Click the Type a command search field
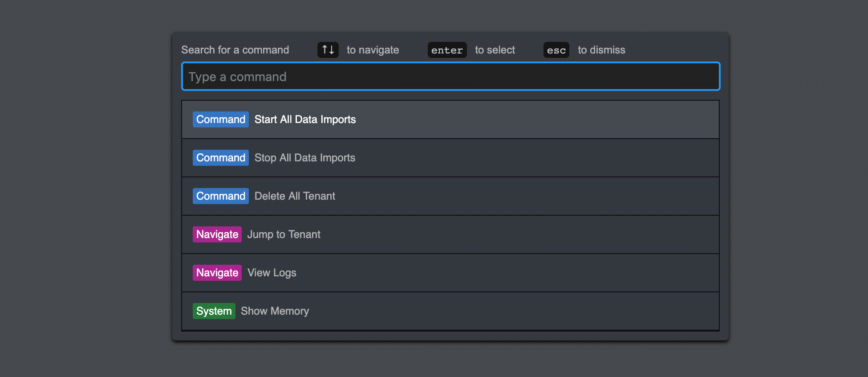The width and height of the screenshot is (868, 377). pos(450,77)
